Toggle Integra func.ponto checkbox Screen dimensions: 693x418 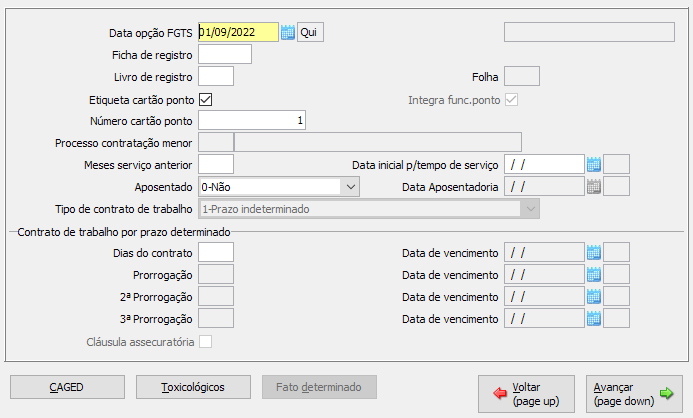(x=513, y=99)
